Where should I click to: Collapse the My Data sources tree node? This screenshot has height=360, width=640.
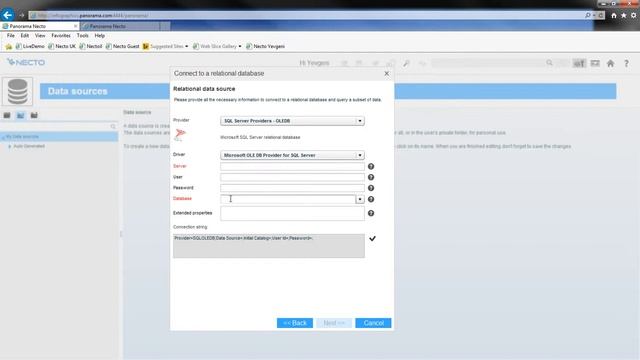3,137
